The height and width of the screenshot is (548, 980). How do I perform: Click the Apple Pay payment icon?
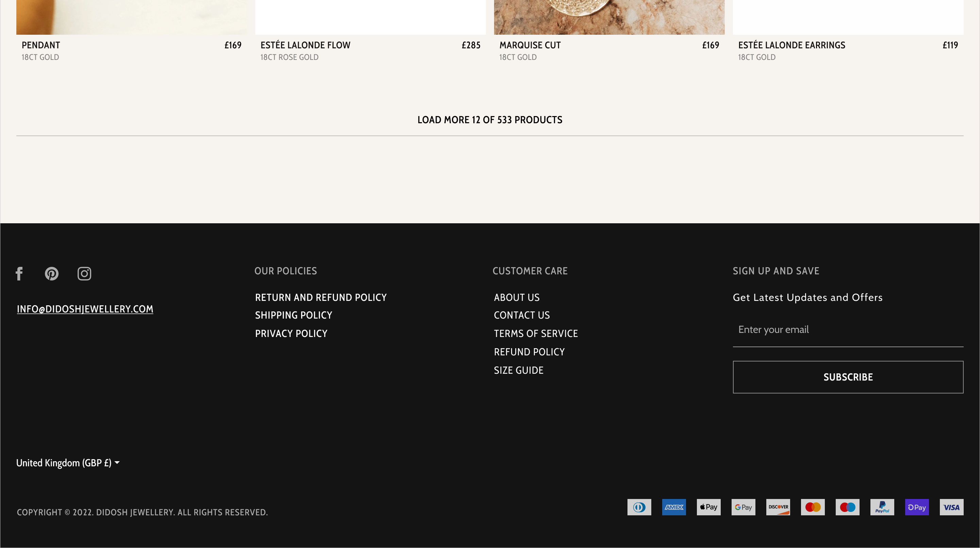pyautogui.click(x=708, y=507)
